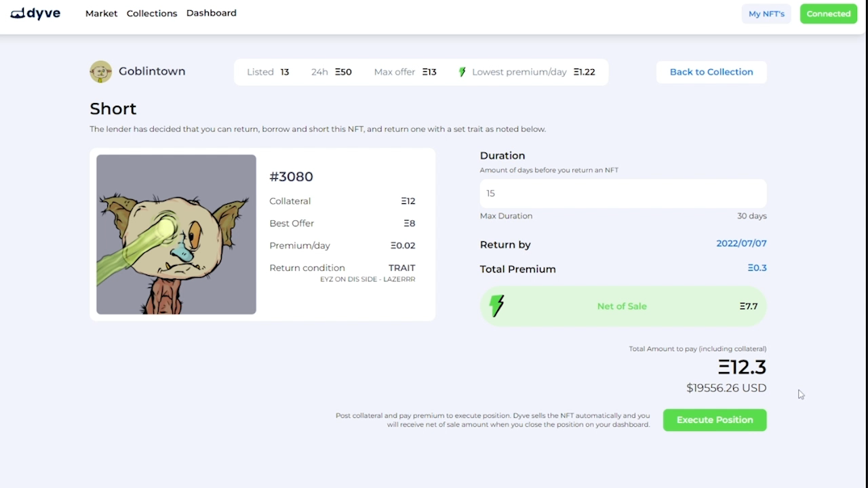The width and height of the screenshot is (868, 488).
Task: Click the Collateral value Ξ12
Action: point(408,201)
